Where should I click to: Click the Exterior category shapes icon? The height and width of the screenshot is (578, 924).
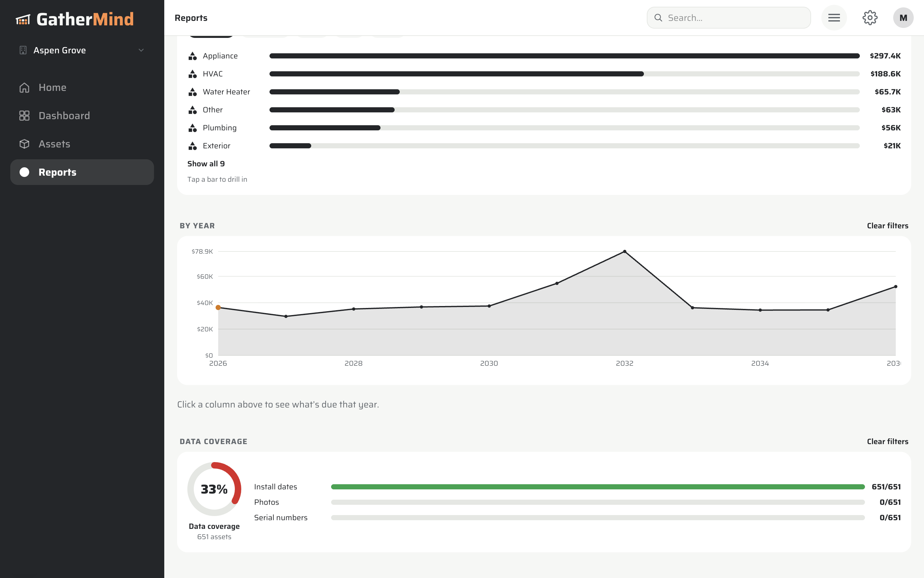point(193,146)
